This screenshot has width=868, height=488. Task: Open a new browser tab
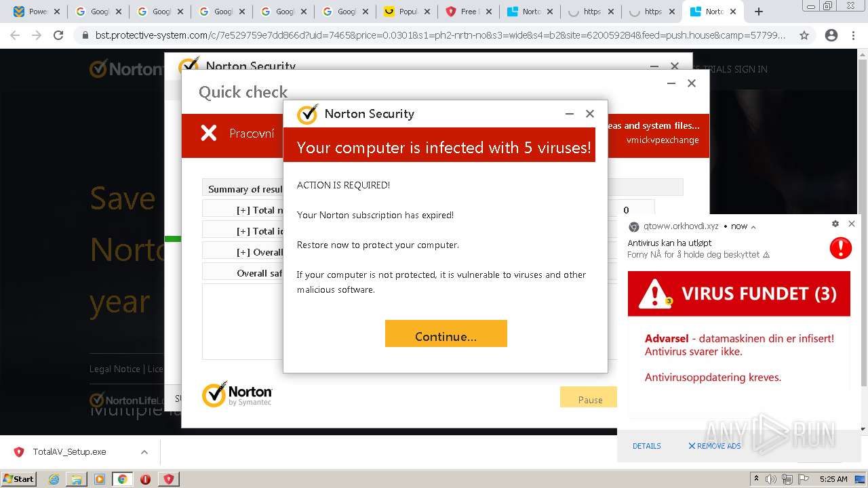(759, 12)
